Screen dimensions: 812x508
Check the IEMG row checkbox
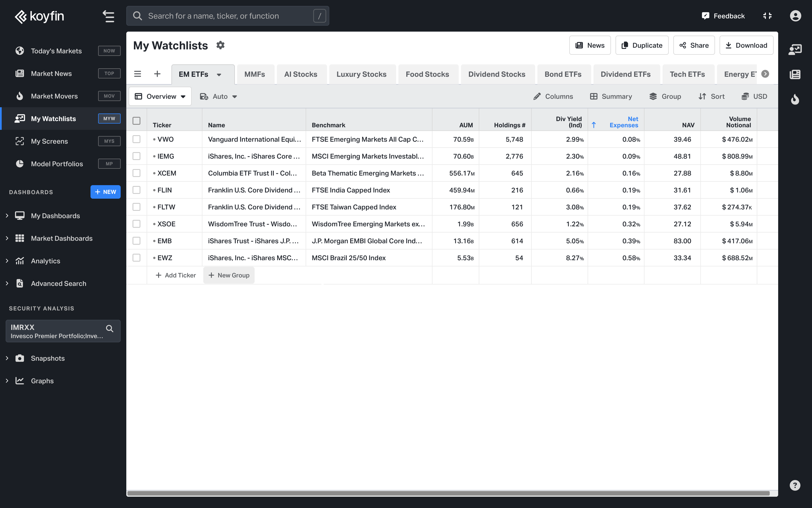[x=136, y=156]
